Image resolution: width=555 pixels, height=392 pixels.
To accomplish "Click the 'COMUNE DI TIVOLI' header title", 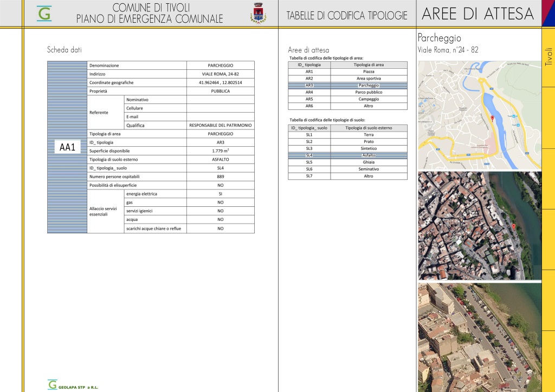I will click(x=151, y=8).
